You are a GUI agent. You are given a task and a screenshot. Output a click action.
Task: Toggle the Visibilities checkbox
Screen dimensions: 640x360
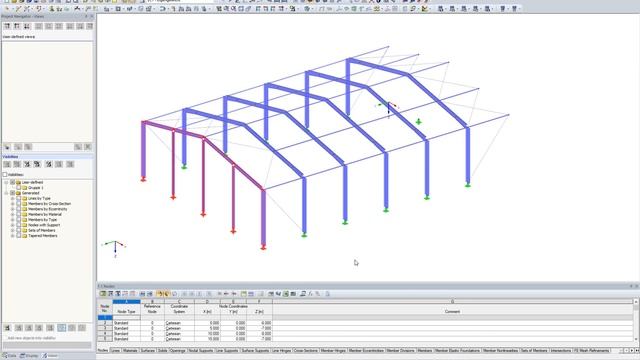click(x=5, y=175)
